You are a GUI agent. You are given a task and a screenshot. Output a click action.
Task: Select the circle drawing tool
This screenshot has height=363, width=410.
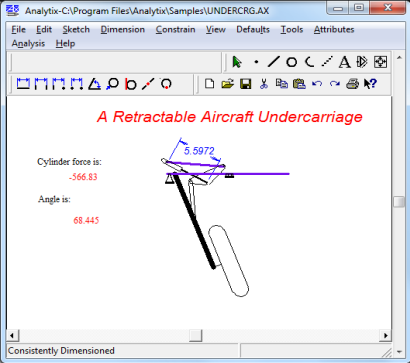[x=292, y=62]
